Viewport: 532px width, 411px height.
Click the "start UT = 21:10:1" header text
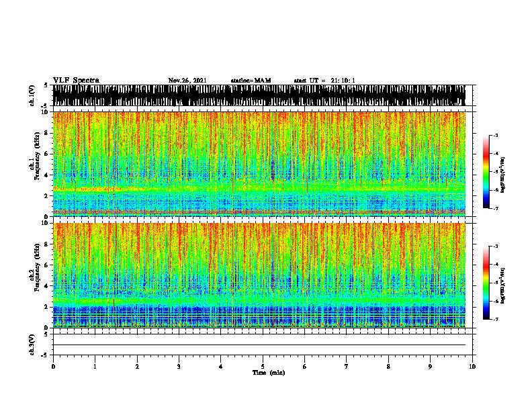(324, 81)
